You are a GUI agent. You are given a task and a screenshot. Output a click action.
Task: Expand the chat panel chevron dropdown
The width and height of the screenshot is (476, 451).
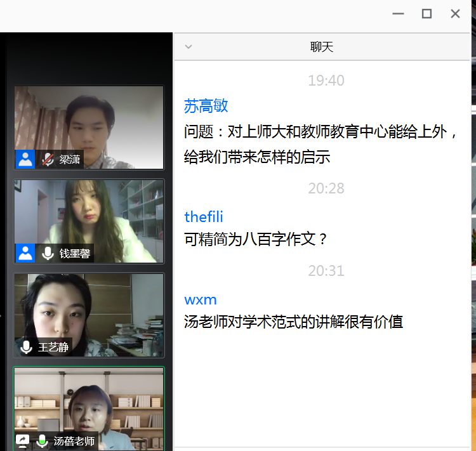point(188,47)
